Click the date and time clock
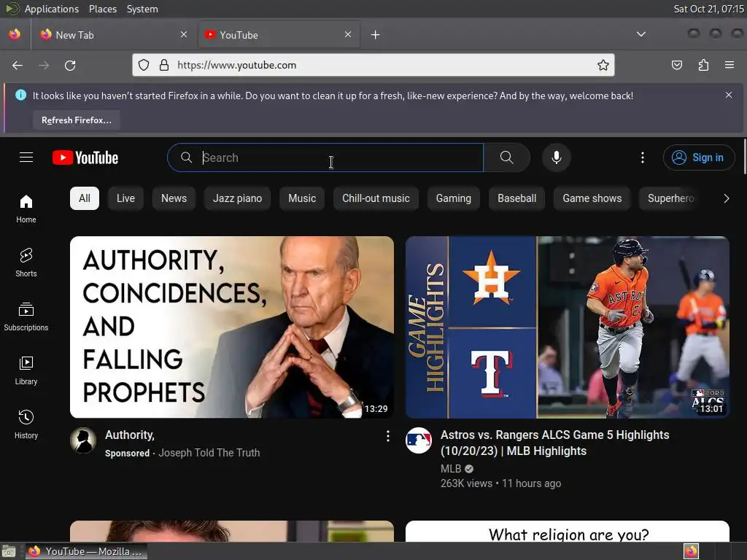 (708, 9)
